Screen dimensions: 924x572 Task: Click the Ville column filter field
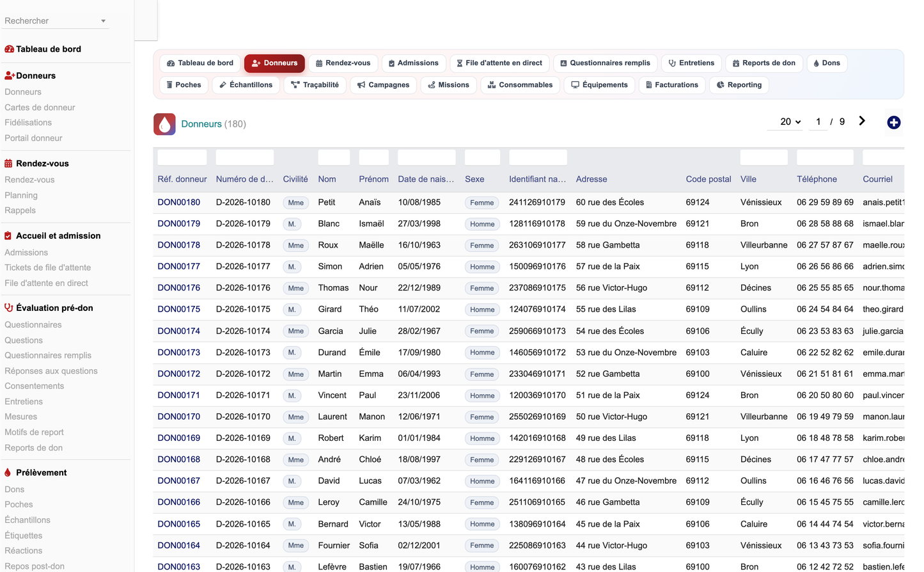point(763,157)
